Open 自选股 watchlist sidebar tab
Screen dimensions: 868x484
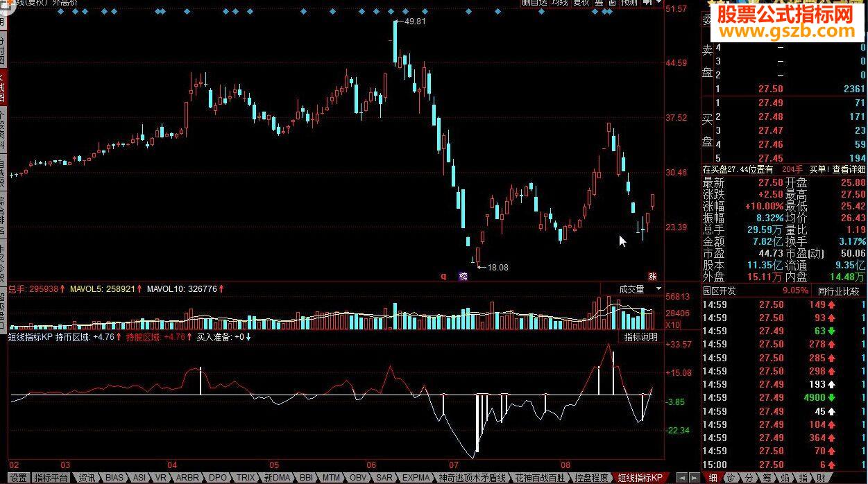[3, 173]
